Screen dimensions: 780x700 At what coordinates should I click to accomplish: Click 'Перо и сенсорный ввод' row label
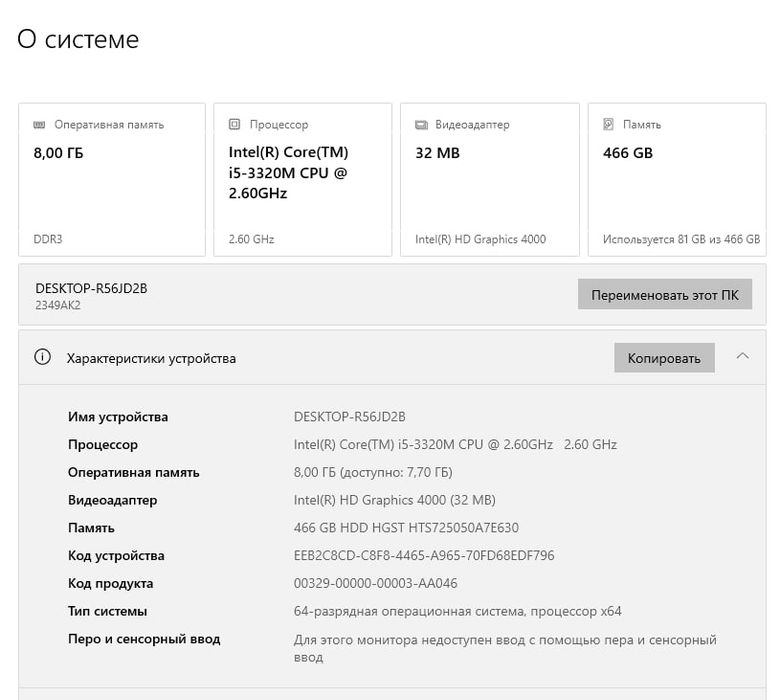click(x=144, y=639)
